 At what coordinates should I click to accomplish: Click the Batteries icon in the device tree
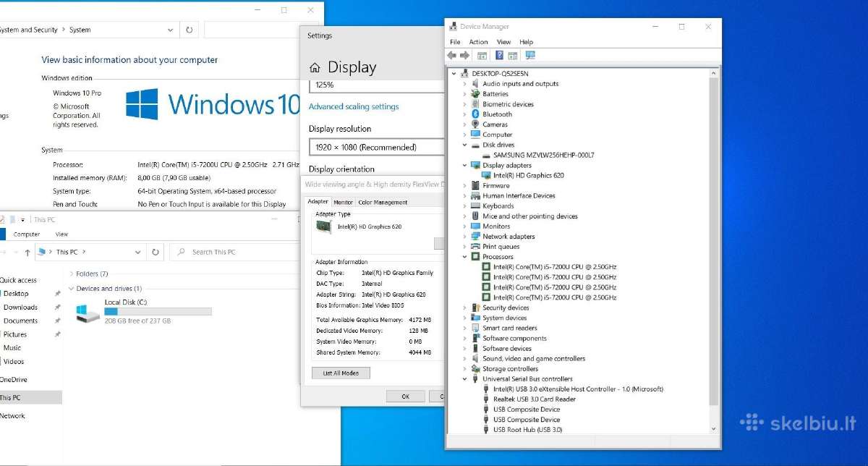coord(475,94)
